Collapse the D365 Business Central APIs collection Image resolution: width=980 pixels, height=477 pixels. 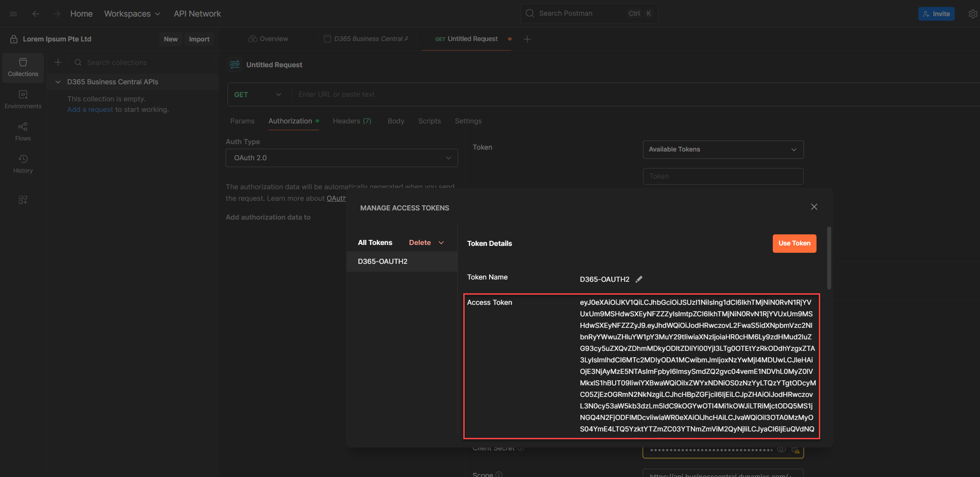pyautogui.click(x=58, y=82)
